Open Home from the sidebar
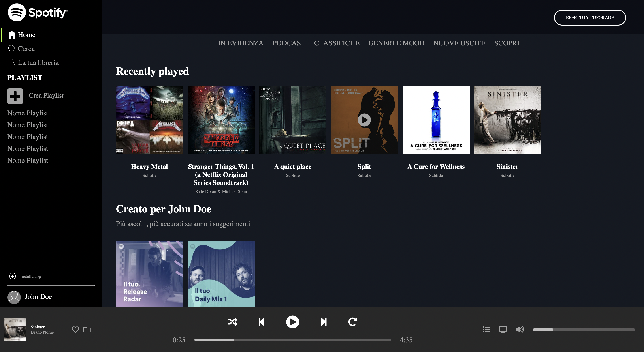 click(x=22, y=35)
